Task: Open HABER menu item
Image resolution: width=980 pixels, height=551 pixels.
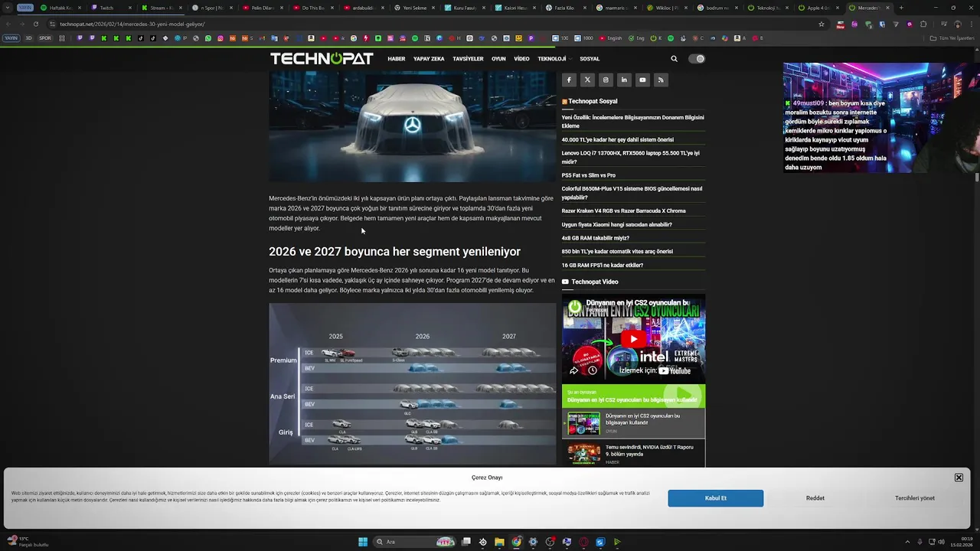Action: pos(397,59)
